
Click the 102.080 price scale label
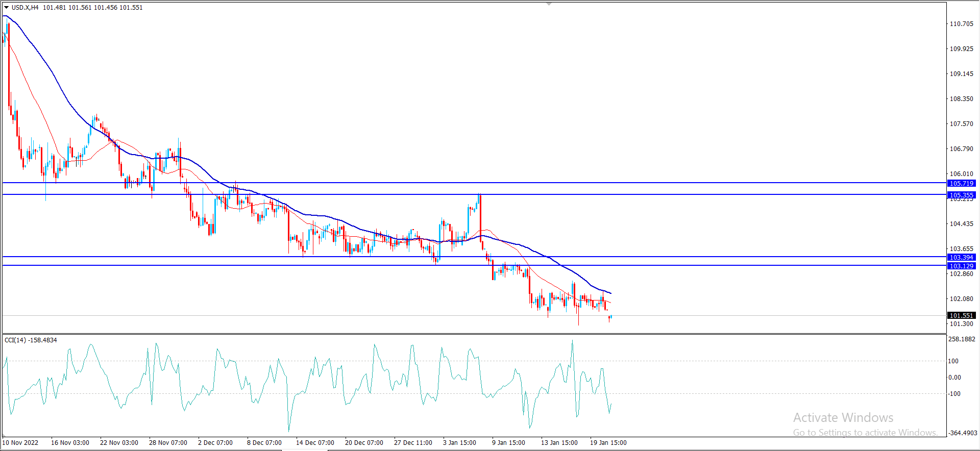click(x=961, y=299)
